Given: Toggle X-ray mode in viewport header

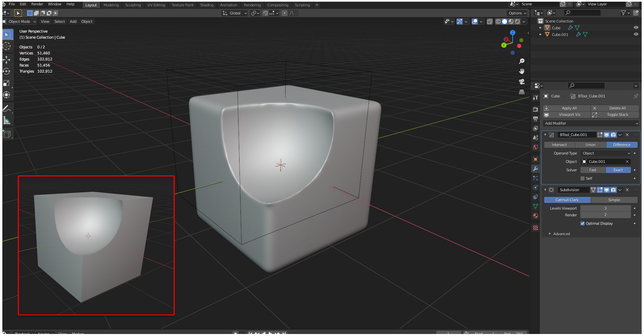Looking at the screenshot, I should pos(490,22).
